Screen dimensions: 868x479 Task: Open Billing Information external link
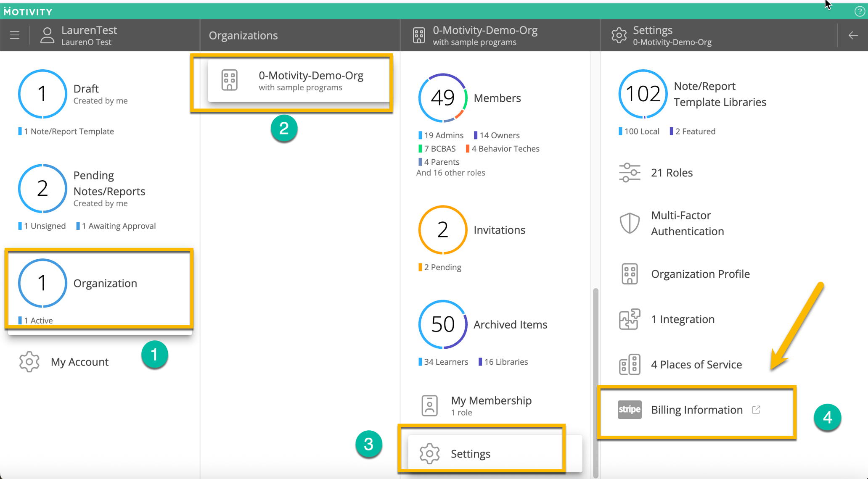pos(757,409)
